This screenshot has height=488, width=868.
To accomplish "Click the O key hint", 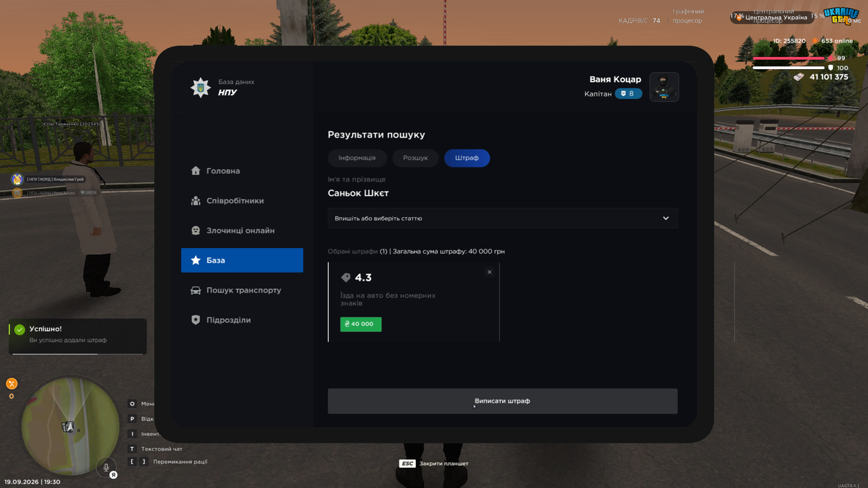I will pos(132,404).
